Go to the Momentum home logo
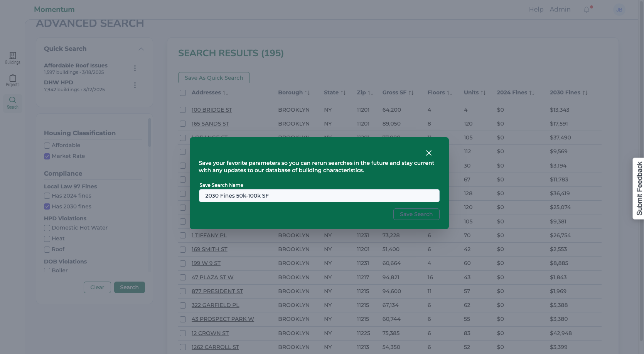Viewport: 644px width, 354px height. pyautogui.click(x=54, y=9)
